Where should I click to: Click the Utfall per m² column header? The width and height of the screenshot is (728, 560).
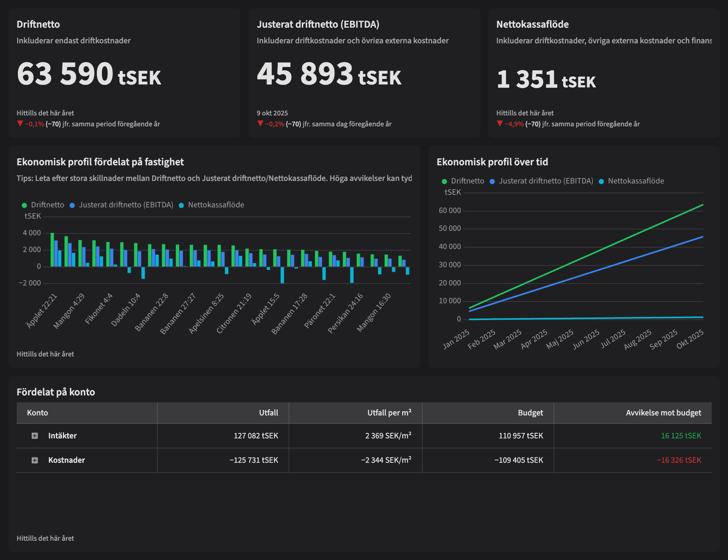(389, 413)
